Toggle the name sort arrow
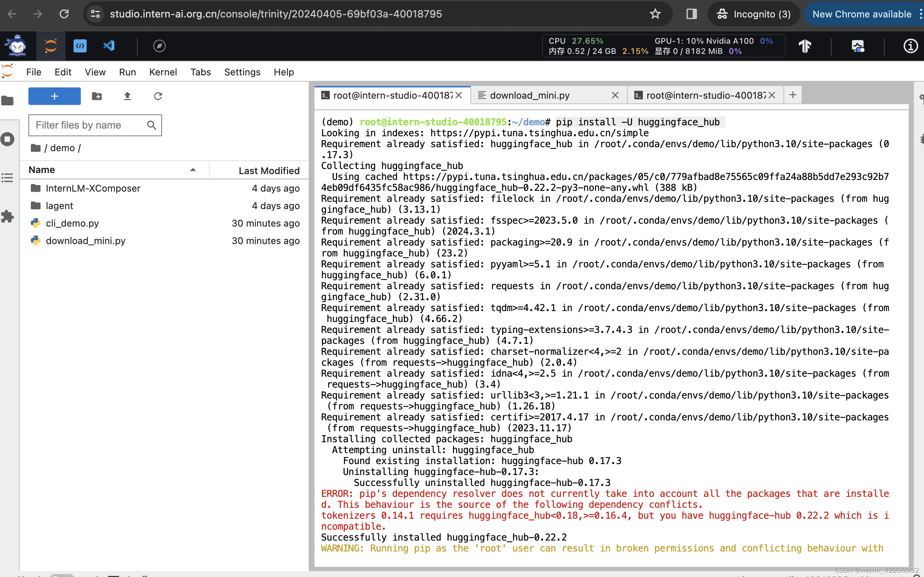The height and width of the screenshot is (577, 924). (193, 170)
